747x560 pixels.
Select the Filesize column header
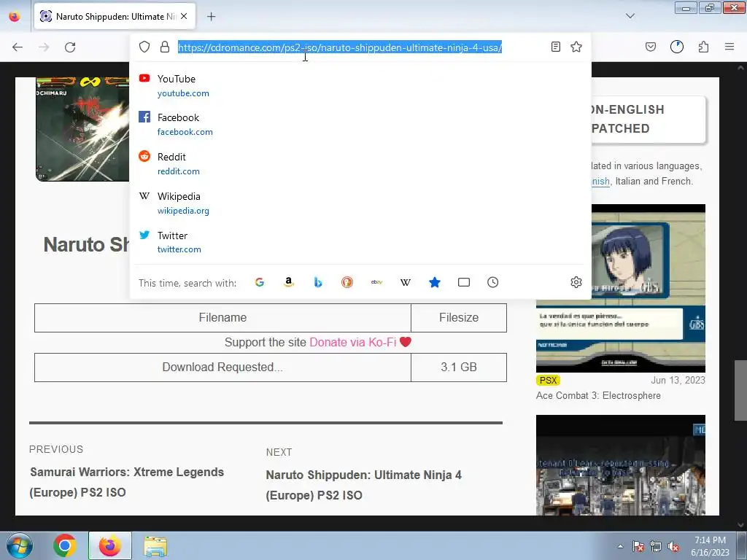pyautogui.click(x=459, y=318)
